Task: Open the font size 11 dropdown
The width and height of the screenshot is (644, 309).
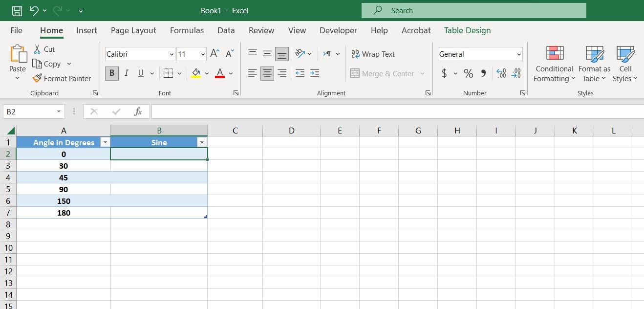Action: 202,54
